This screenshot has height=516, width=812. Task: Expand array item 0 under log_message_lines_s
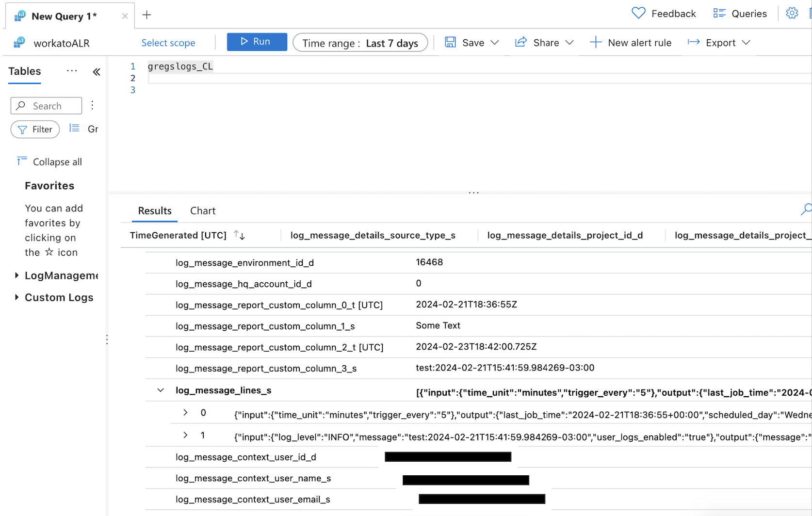point(185,412)
